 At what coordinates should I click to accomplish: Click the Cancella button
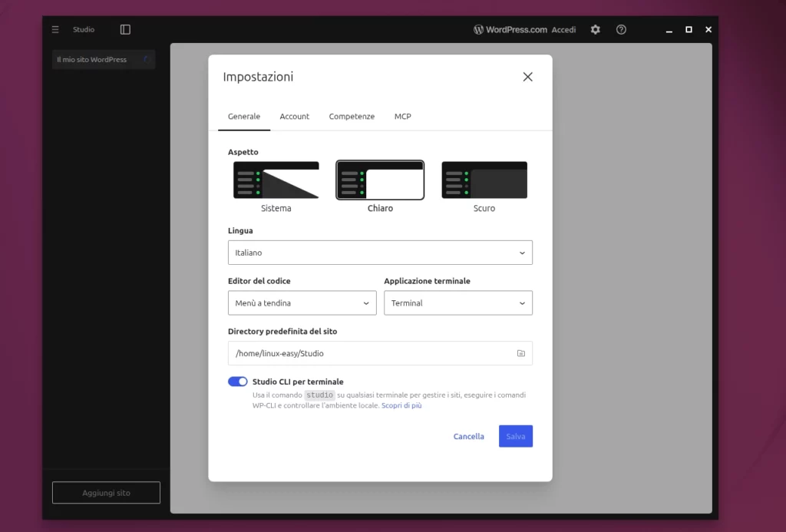pos(469,436)
